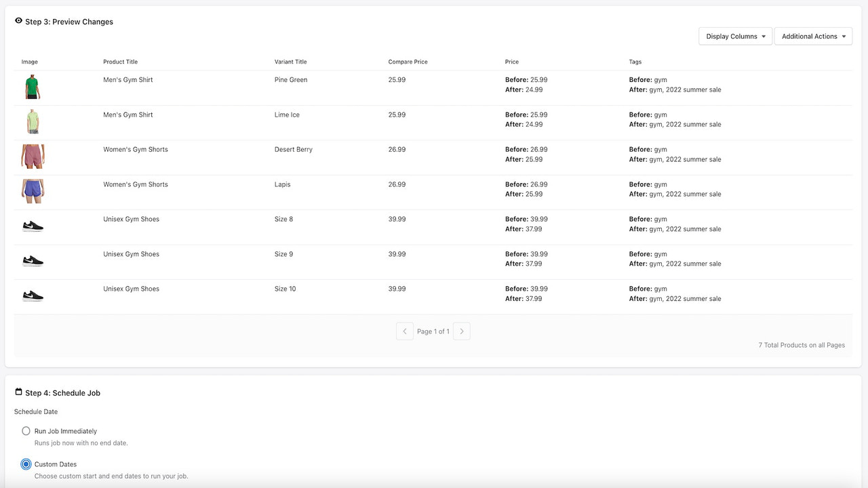
Task: Click the Lapis shorts thumbnail
Action: (33, 191)
